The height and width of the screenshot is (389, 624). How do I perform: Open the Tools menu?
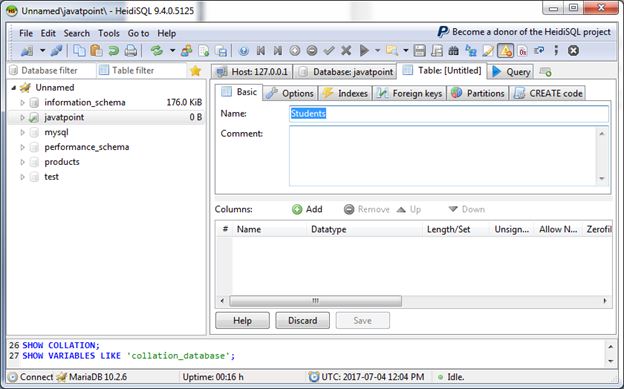pos(109,33)
